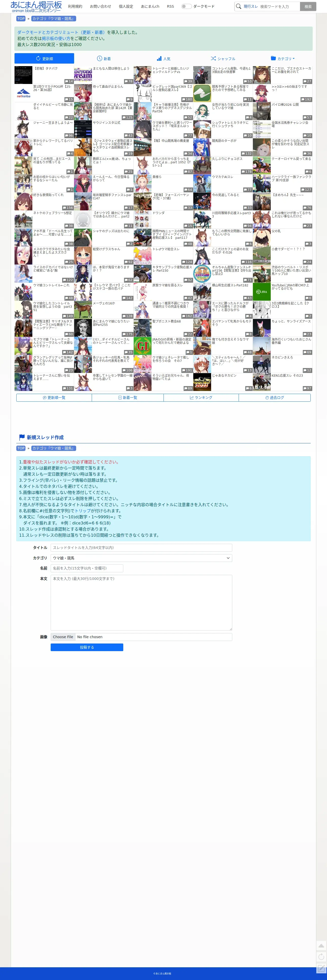The image size is (327, 980).
Task: Click TOP breadcrumb at page top
Action: (x=21, y=19)
